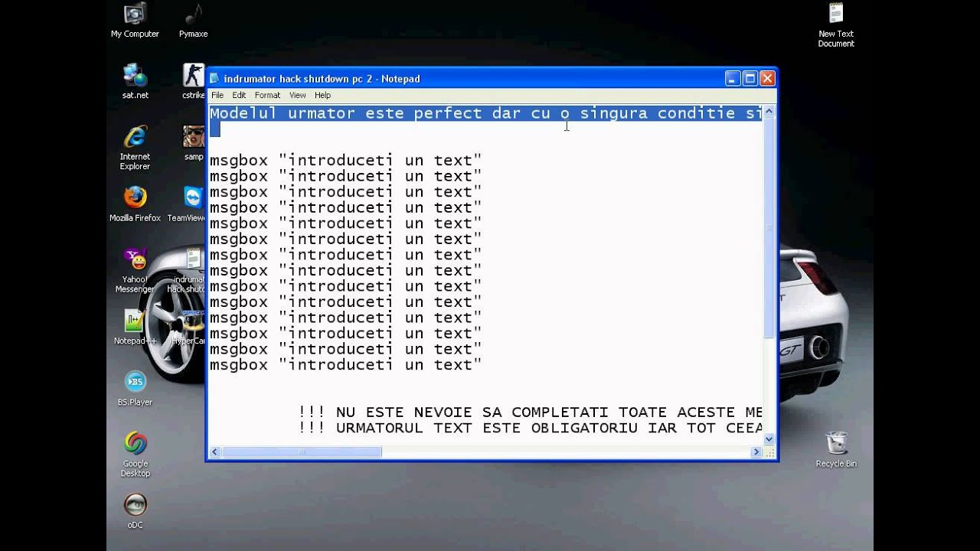Select the oDC desktop icon

coord(135,511)
